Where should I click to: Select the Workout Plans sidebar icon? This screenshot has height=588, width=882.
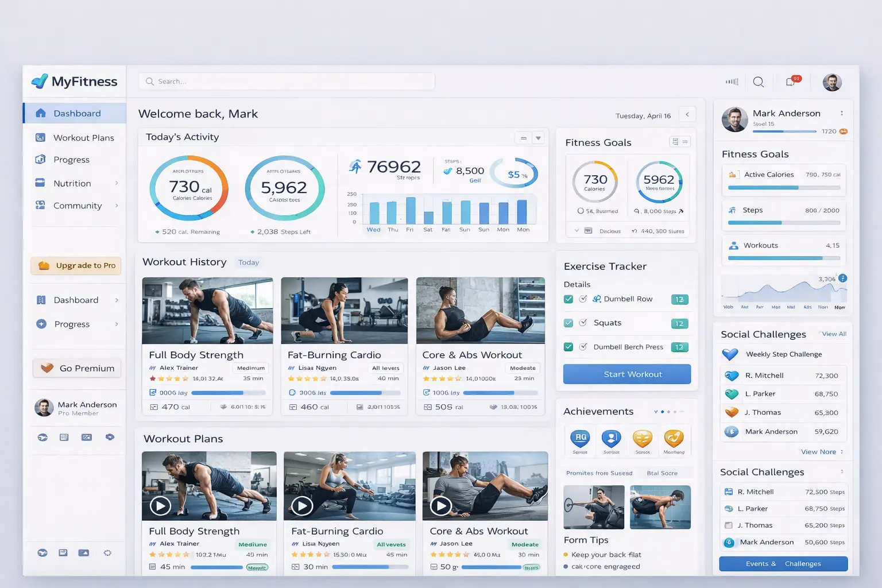[x=40, y=137]
